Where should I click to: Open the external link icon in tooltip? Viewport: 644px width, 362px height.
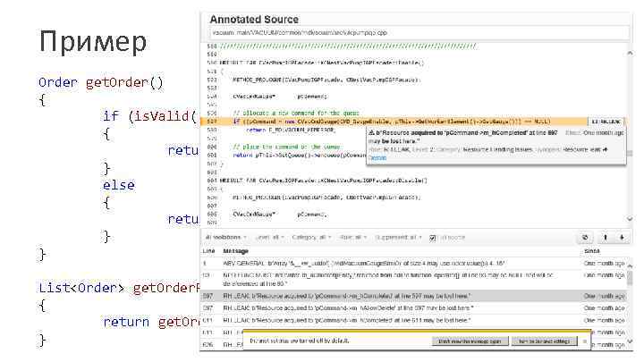coord(605,150)
